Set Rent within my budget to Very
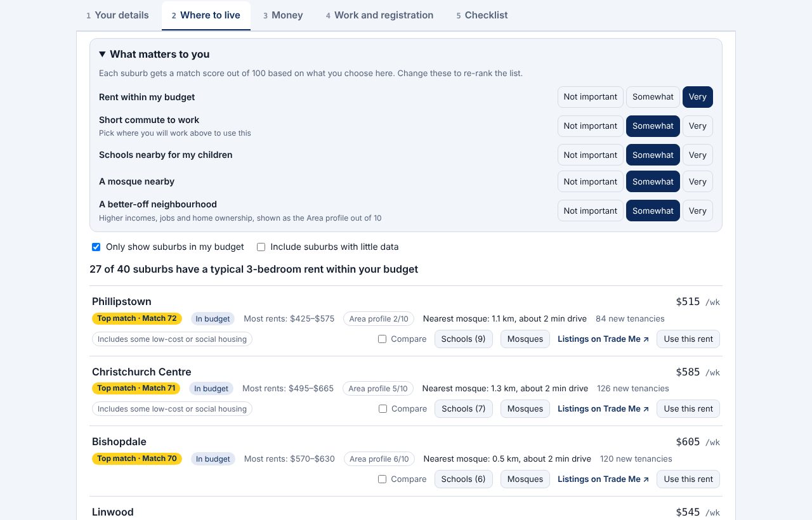This screenshot has height=520, width=812. coord(698,97)
